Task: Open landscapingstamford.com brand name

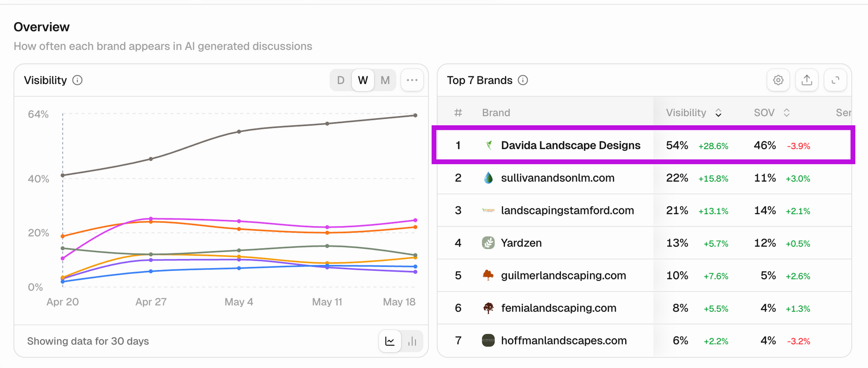Action: click(x=567, y=210)
